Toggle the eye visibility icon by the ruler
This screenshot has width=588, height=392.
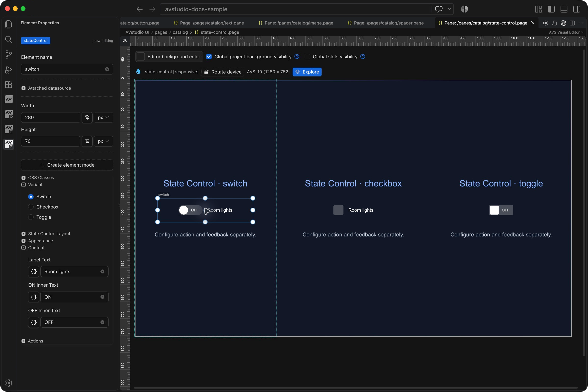click(x=125, y=41)
